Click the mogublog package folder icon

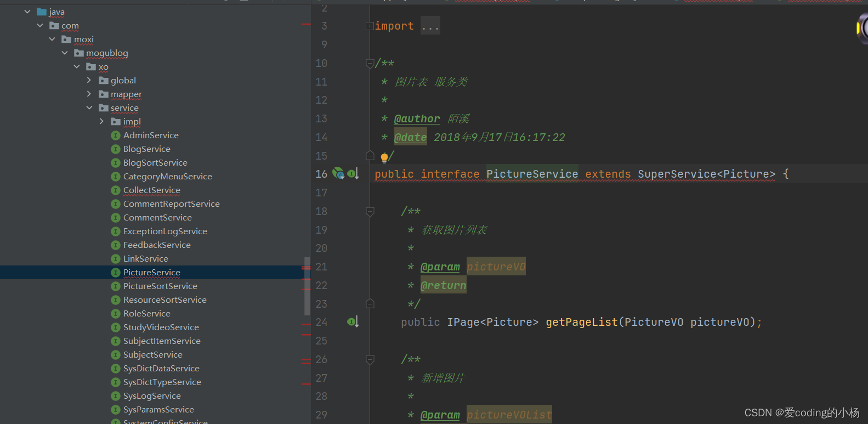79,53
